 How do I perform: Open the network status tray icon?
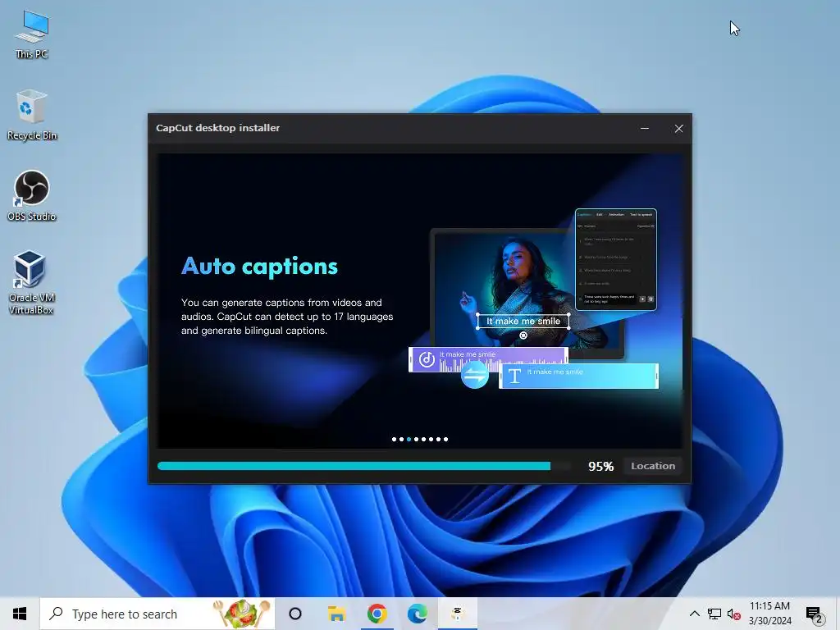click(714, 614)
